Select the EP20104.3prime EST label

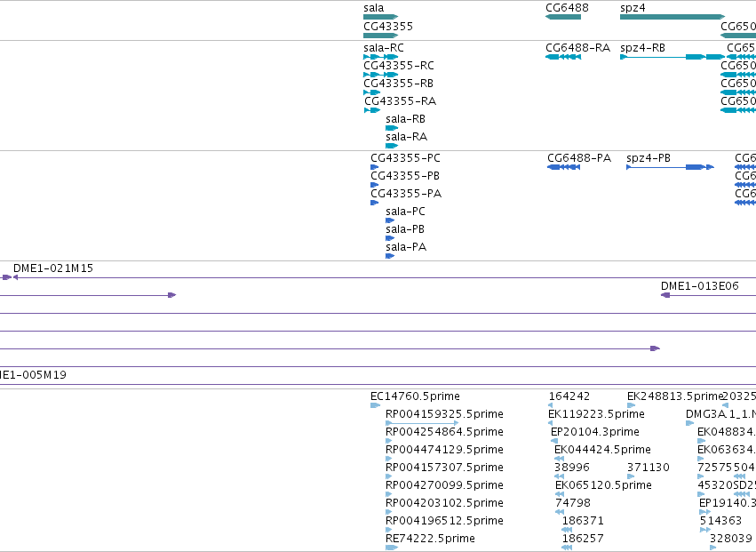(x=595, y=432)
